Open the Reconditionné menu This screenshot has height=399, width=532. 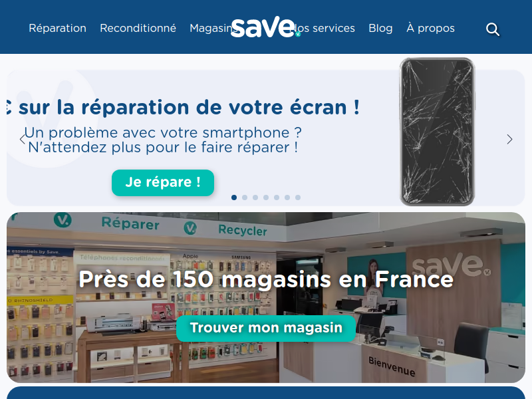point(138,28)
